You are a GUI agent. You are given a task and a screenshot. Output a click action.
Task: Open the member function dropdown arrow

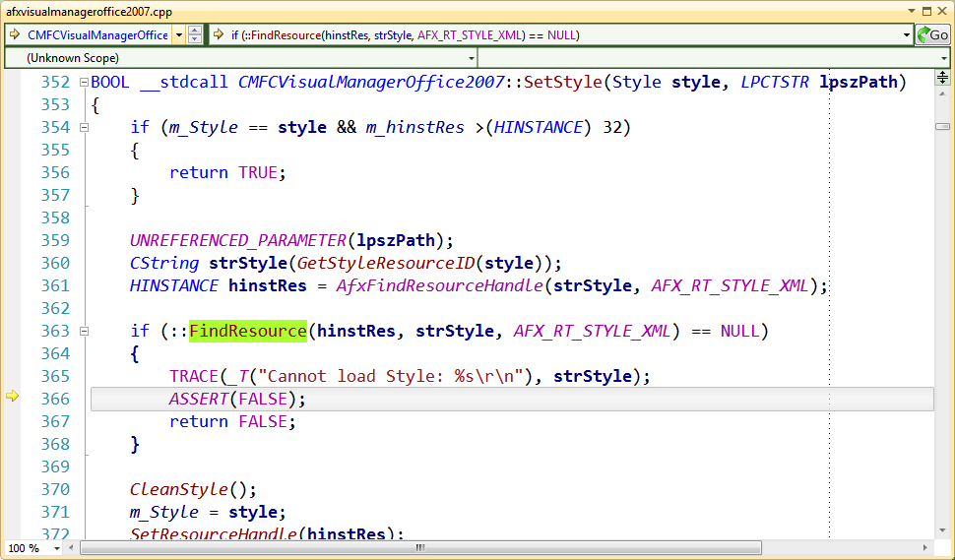pos(907,35)
